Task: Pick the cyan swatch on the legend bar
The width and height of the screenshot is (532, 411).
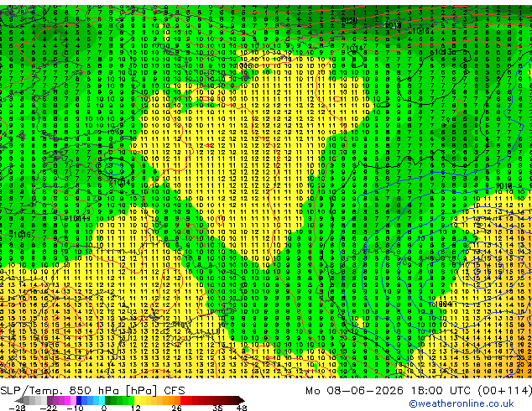Action: tap(102, 400)
